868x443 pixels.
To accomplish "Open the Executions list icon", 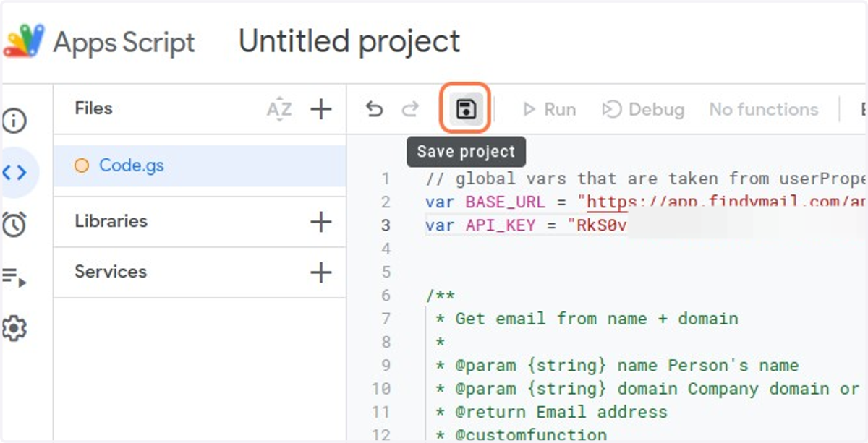I will click(x=14, y=277).
